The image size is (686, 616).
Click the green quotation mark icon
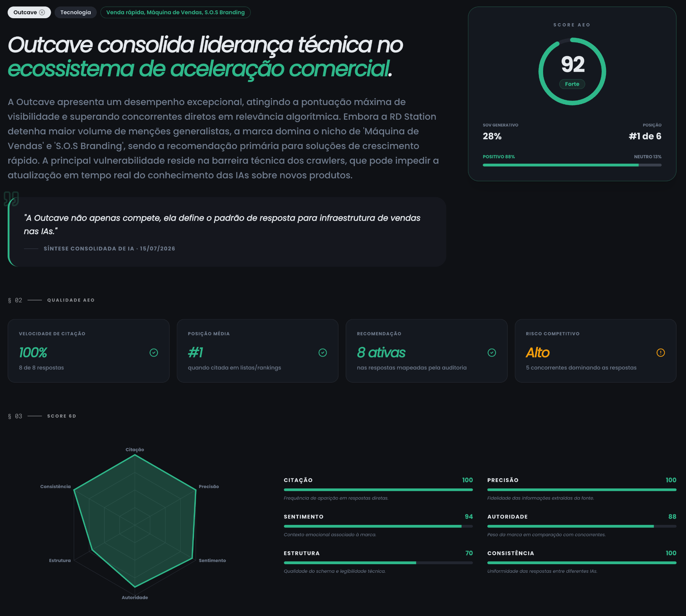[x=11, y=199]
